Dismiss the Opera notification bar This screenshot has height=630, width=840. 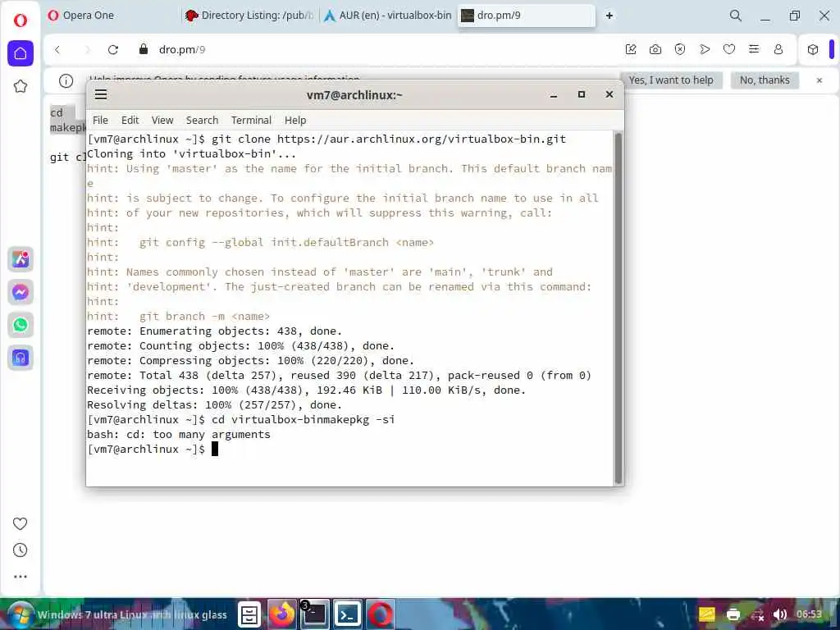pyautogui.click(x=819, y=80)
